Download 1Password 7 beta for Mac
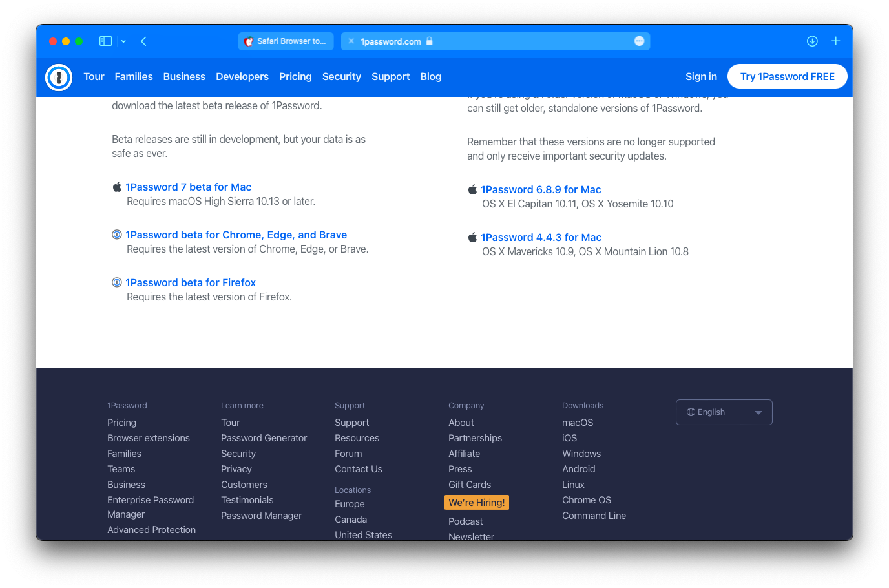 pos(189,187)
